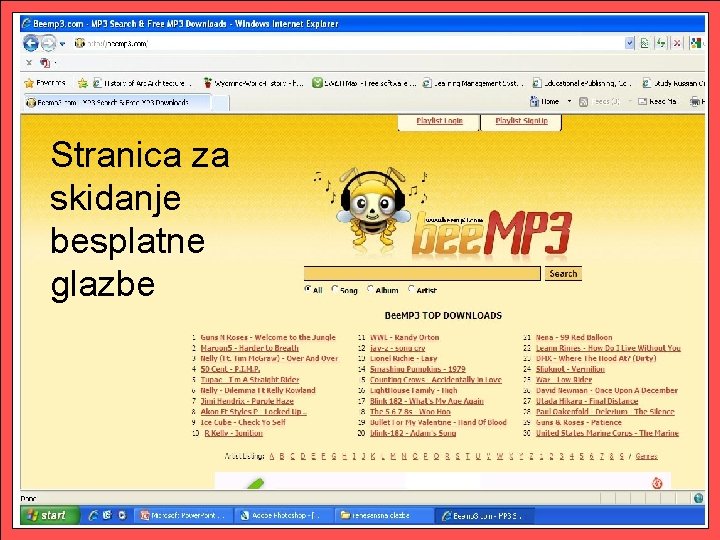Open Ice Cube - Check Yo Self
The width and height of the screenshot is (720, 540).
tap(243, 422)
